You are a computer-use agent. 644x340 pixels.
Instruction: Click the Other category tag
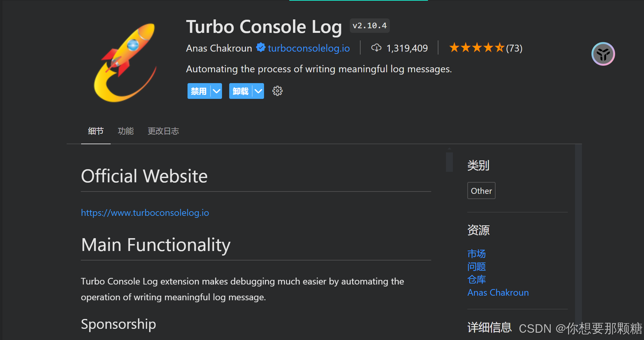(x=481, y=191)
